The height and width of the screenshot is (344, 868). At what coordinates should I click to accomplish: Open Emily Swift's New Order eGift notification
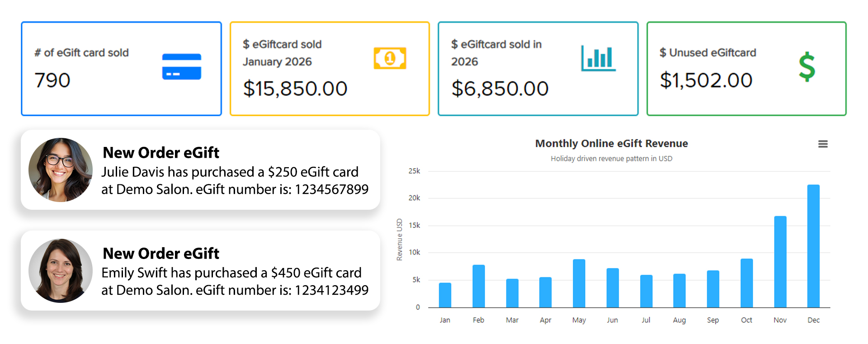tap(235, 272)
